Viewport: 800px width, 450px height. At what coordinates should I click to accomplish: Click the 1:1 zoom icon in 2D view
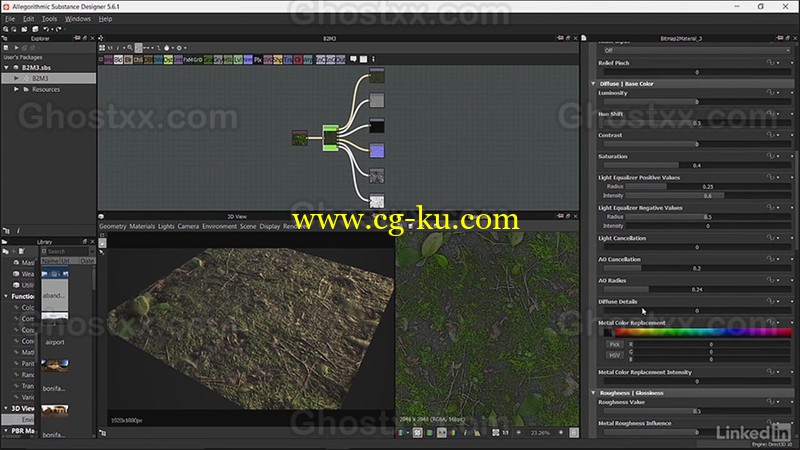506,433
